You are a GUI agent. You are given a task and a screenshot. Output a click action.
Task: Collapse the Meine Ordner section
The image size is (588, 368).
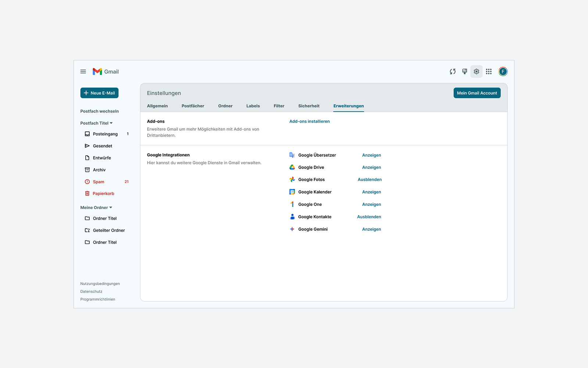tap(96, 208)
